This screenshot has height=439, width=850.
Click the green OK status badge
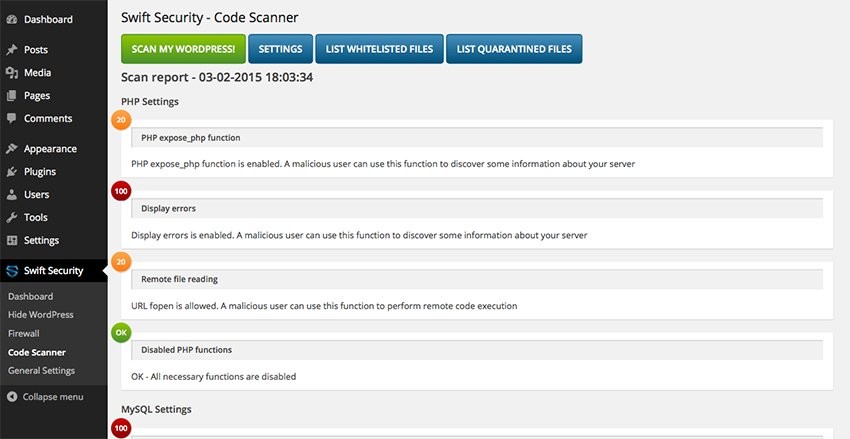(120, 331)
